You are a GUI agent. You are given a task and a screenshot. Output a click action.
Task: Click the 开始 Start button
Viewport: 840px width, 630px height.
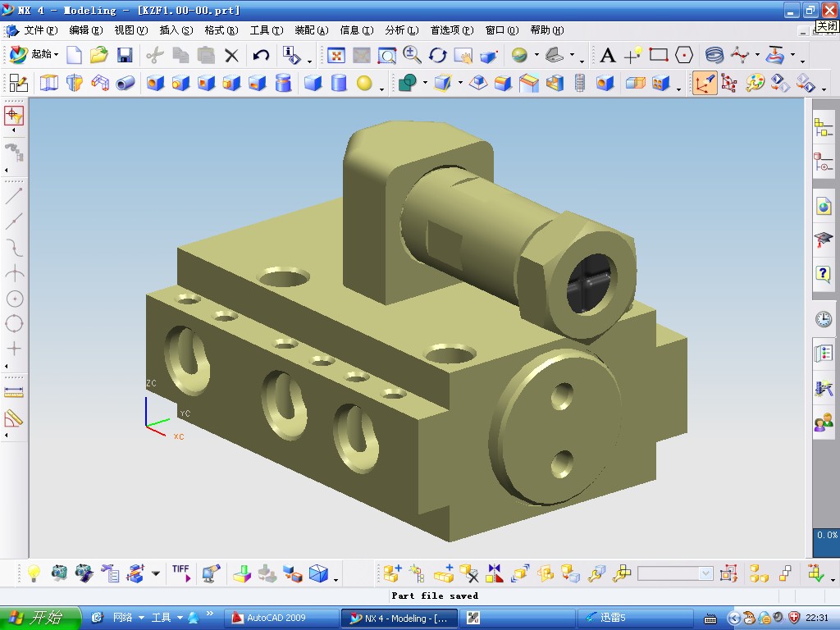tap(39, 618)
